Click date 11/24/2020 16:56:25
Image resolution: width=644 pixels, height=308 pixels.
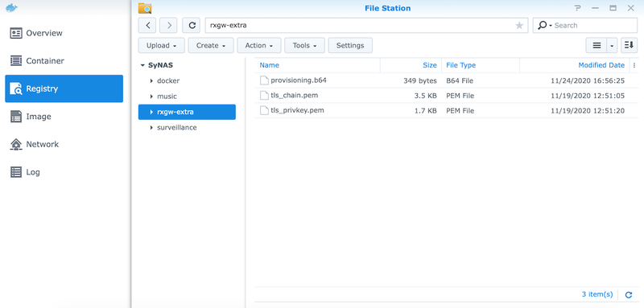click(588, 80)
